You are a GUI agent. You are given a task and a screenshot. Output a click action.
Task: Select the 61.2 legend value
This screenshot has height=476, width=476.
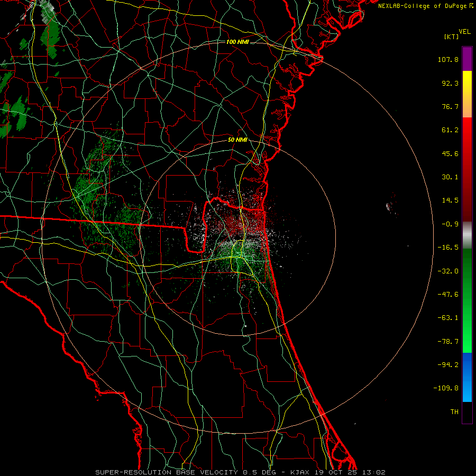[450, 130]
